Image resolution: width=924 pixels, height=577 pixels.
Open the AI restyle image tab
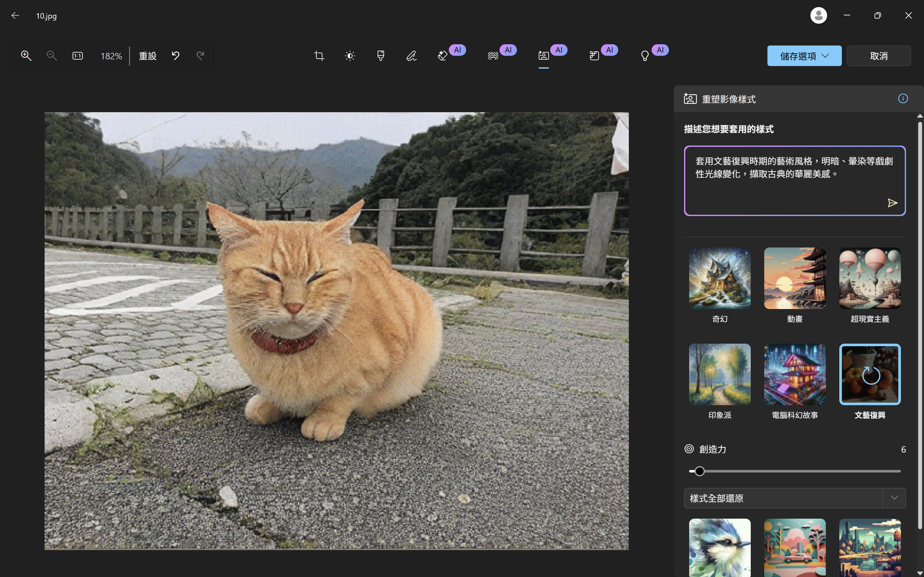543,56
